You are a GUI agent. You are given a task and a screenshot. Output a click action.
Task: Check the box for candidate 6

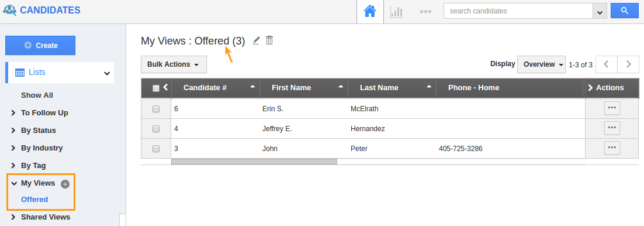pyautogui.click(x=156, y=109)
